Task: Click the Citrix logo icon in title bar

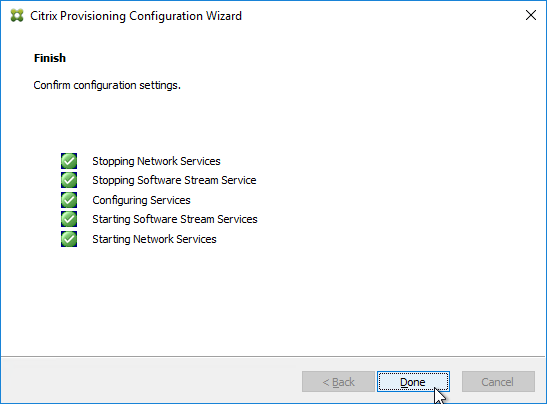Action: tap(17, 16)
